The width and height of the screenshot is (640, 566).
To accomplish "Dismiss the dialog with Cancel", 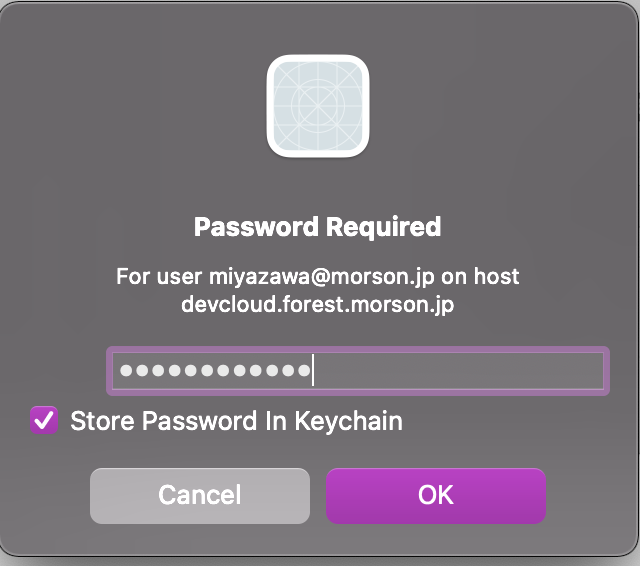I will [x=200, y=495].
